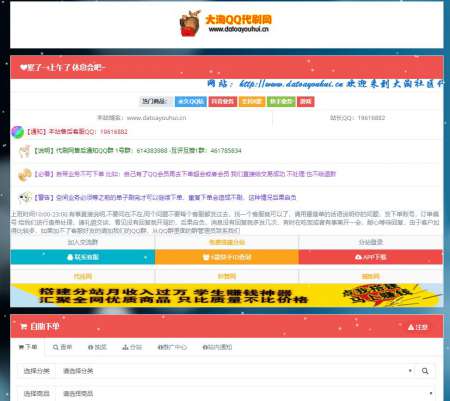Switch to the 查单 tab
Image resolution: width=450 pixels, height=401 pixels.
click(63, 347)
